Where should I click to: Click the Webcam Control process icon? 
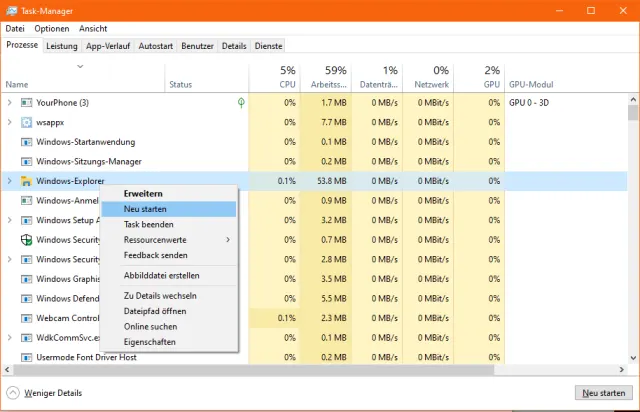coord(26,318)
